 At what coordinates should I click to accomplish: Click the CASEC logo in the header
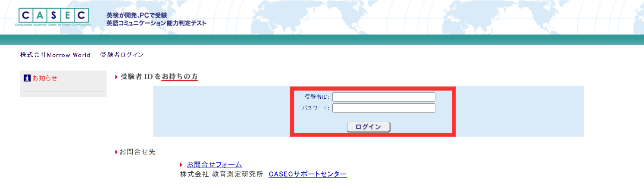point(54,17)
